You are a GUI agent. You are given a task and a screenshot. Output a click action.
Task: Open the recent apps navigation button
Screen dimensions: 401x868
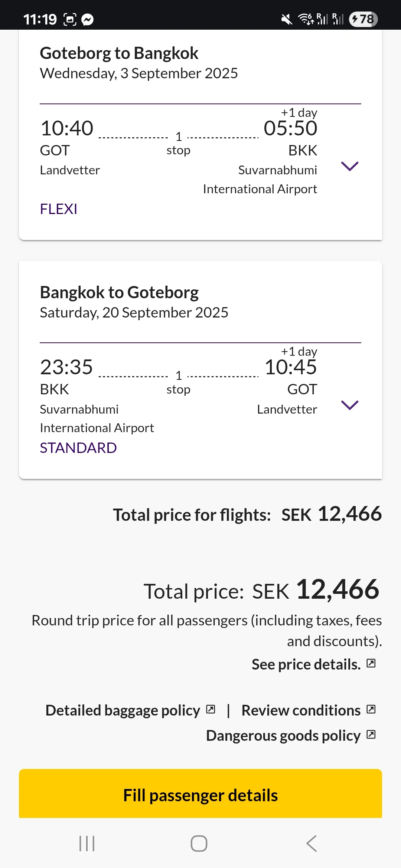click(87, 844)
